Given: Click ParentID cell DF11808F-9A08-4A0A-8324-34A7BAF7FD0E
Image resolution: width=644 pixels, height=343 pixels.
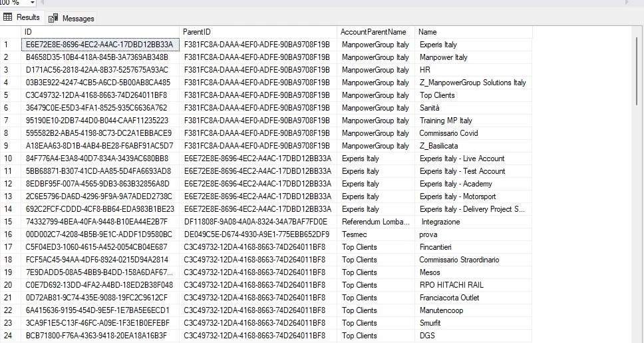Looking at the screenshot, I should (258, 222).
